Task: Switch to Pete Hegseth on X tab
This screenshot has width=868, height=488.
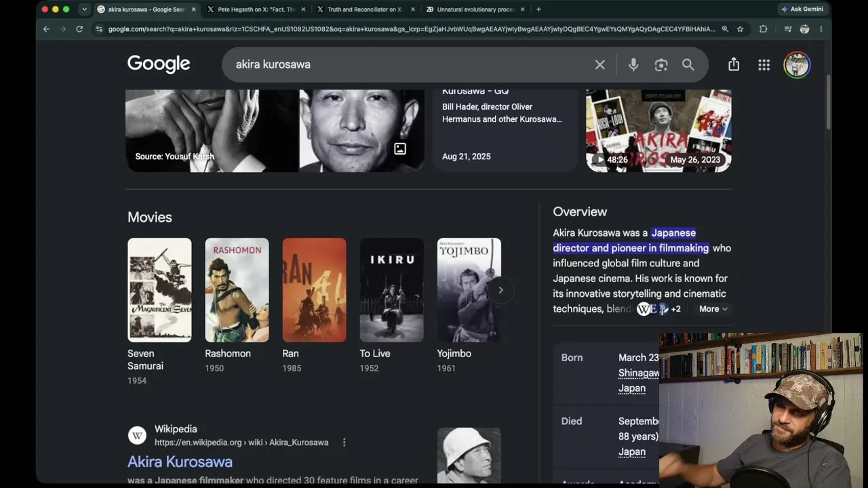Action: click(256, 9)
